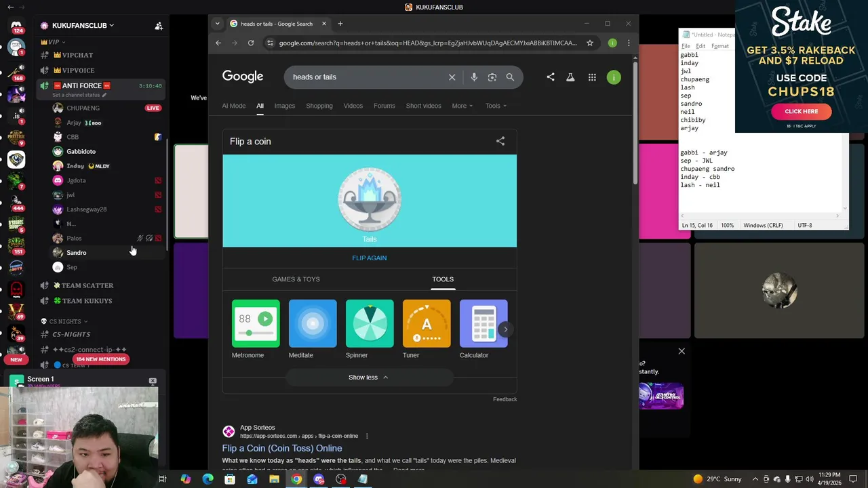Open File Explorer from the taskbar
This screenshot has width=868, height=488.
(x=274, y=479)
